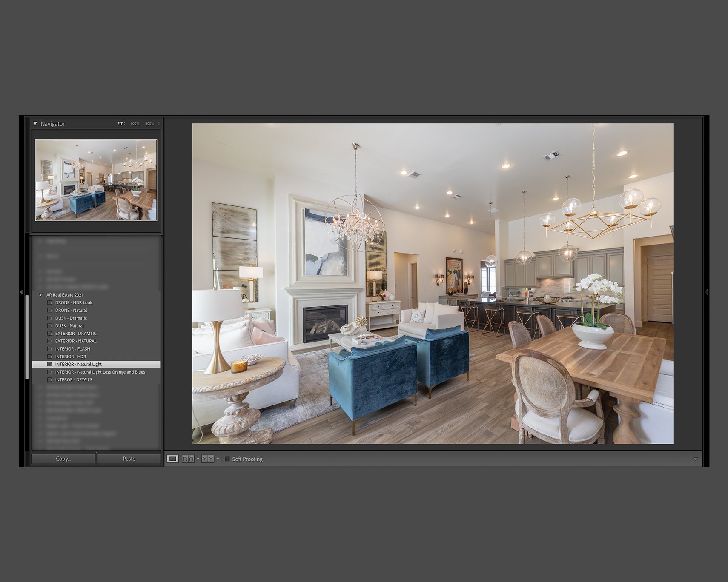Toggle Before/After Y|Y view icon

point(208,459)
